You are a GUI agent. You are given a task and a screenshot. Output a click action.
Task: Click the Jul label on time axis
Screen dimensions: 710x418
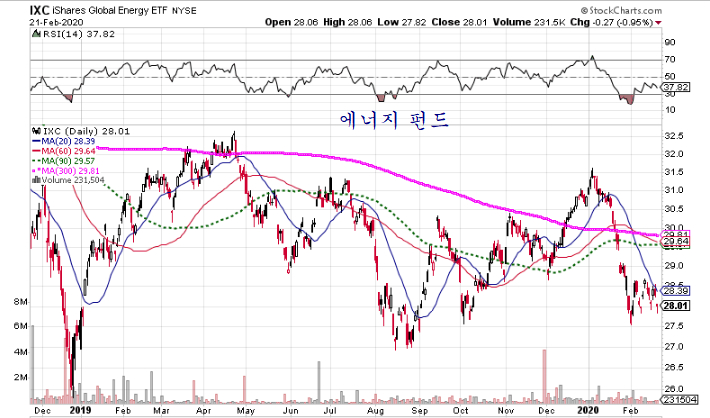330,410
